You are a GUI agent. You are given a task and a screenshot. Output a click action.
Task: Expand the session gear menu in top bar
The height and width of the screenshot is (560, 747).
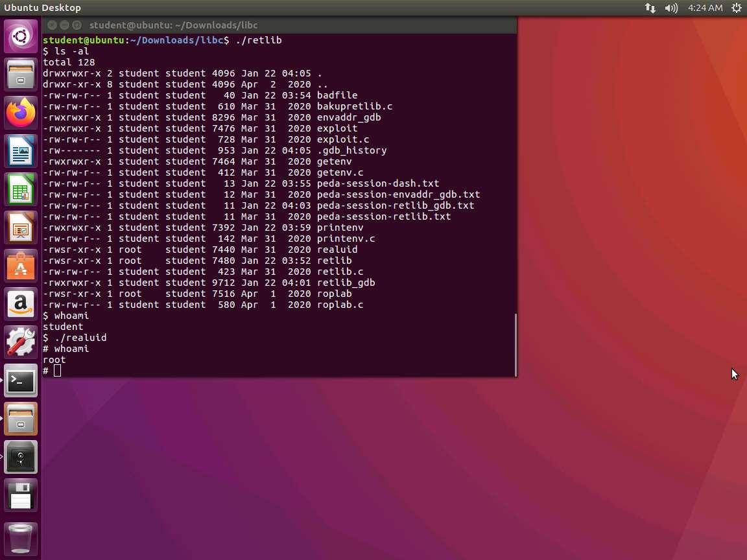pyautogui.click(x=736, y=8)
